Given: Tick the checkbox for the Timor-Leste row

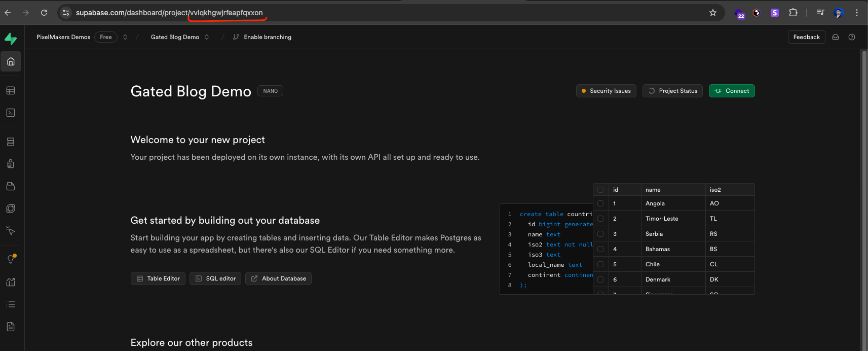Looking at the screenshot, I should (x=600, y=219).
